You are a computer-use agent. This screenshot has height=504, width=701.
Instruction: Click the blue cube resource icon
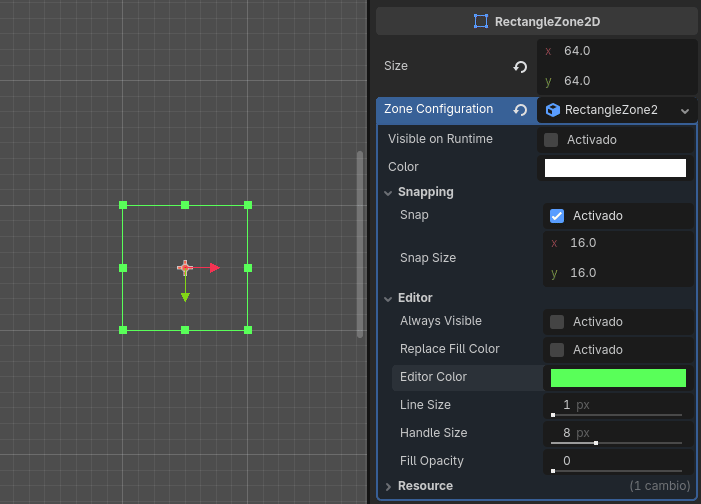(553, 110)
